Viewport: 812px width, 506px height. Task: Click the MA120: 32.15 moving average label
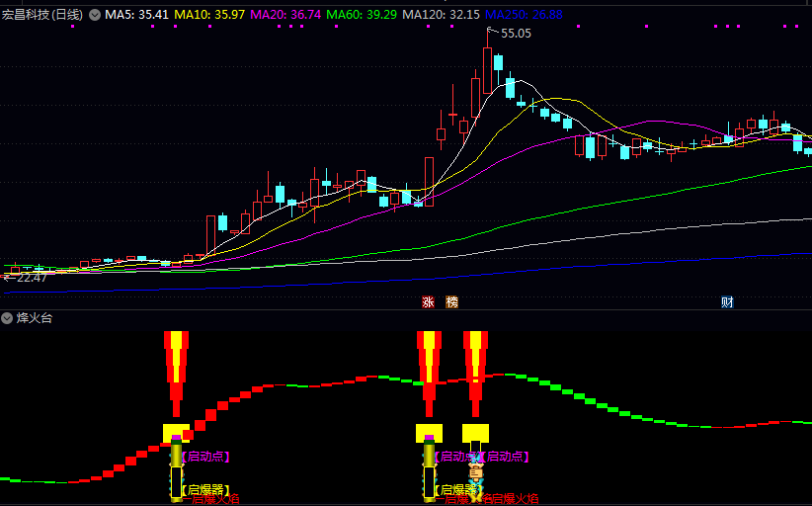pos(442,15)
